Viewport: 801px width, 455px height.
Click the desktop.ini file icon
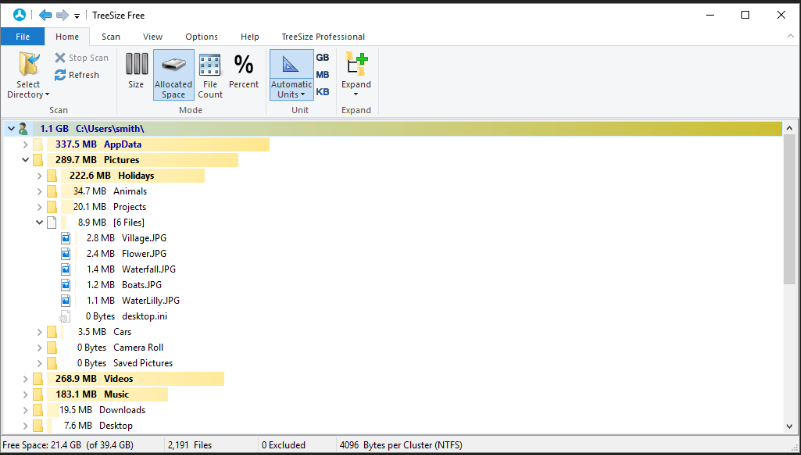pos(65,317)
